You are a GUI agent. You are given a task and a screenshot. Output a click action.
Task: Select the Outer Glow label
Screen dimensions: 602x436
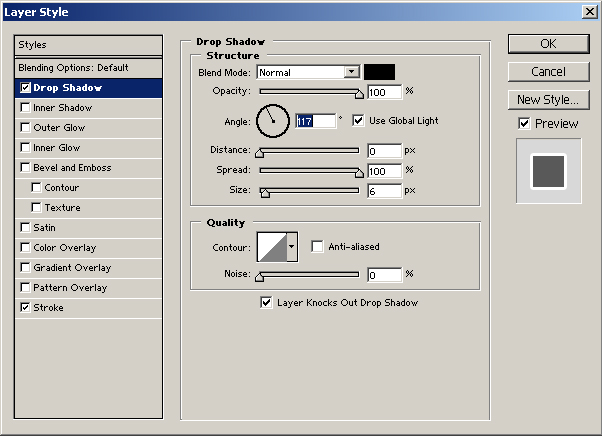[x=59, y=128]
